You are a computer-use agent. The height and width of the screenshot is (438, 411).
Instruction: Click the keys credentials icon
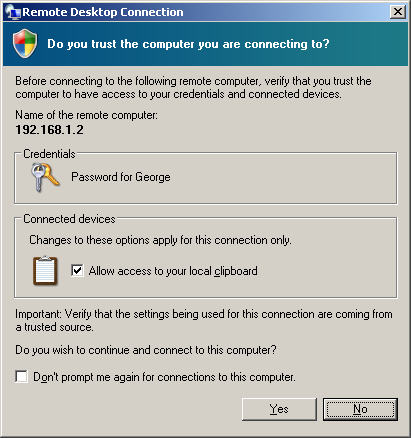[x=45, y=177]
